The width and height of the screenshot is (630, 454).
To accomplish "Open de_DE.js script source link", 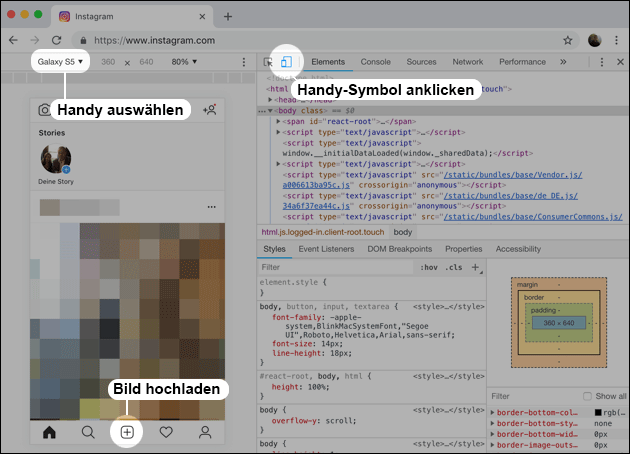I will tap(511, 196).
